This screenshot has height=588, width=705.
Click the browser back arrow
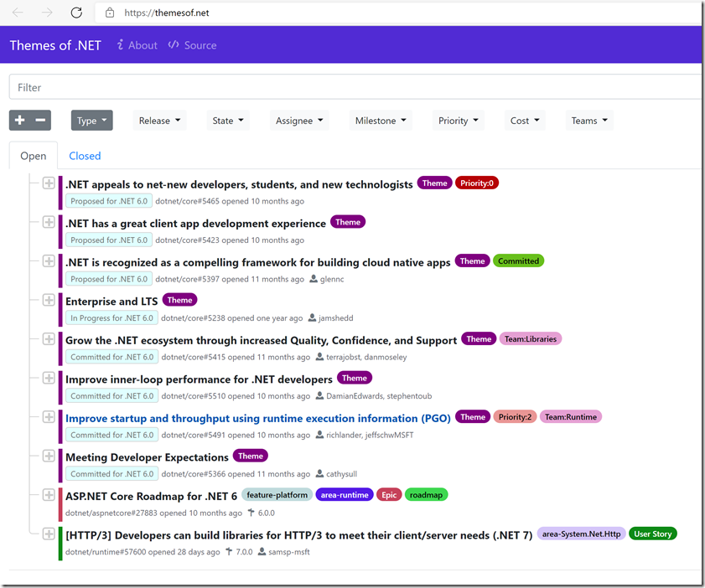coord(18,13)
